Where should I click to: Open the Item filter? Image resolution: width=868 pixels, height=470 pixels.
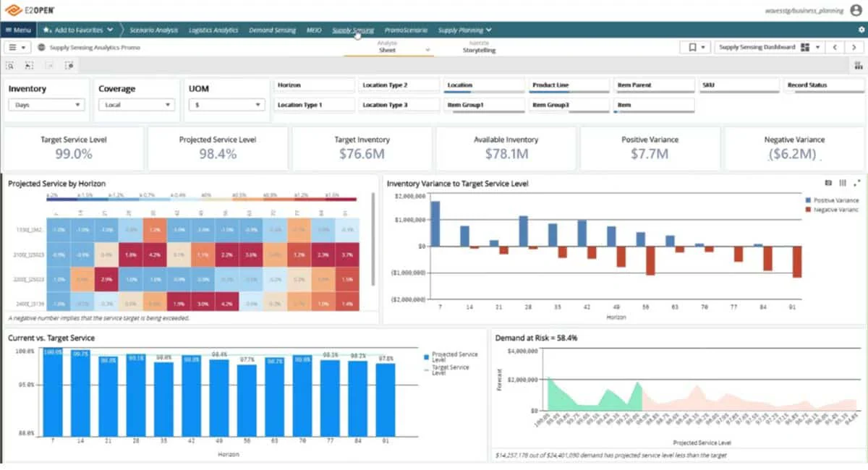tap(655, 106)
